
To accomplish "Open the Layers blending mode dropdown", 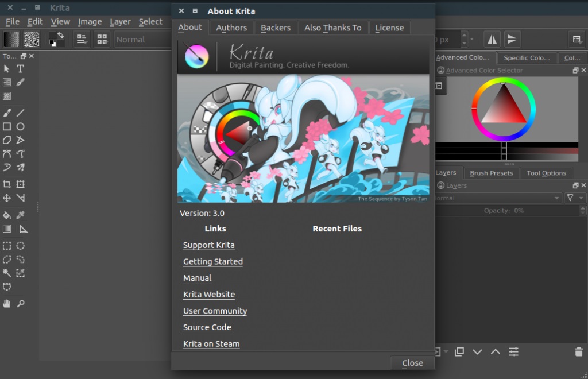I will [x=498, y=198].
